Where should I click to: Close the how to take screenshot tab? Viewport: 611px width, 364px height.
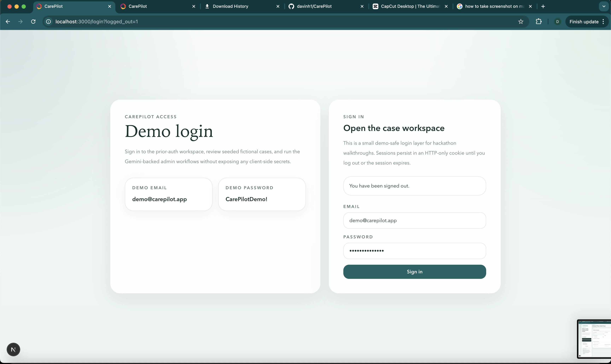coord(531,6)
